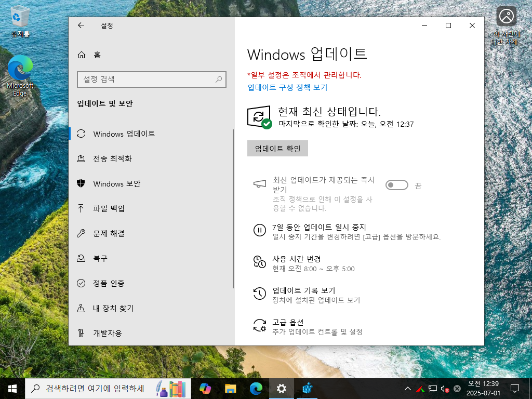Image resolution: width=532 pixels, height=399 pixels.
Task: Open the Windows Start button
Action: [x=12, y=389]
